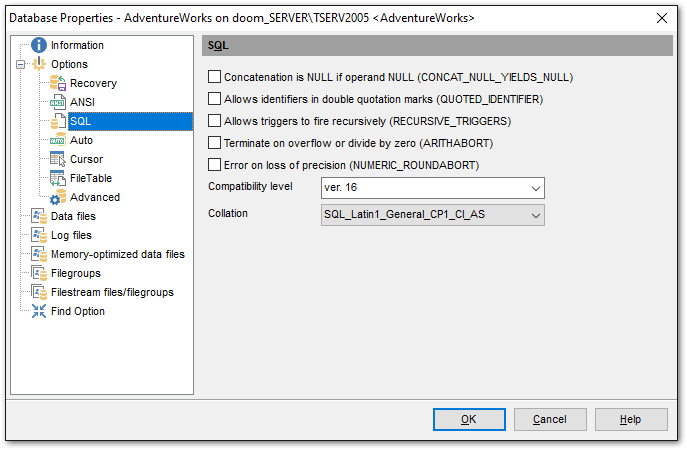Open the ANSI options page

tap(82, 102)
